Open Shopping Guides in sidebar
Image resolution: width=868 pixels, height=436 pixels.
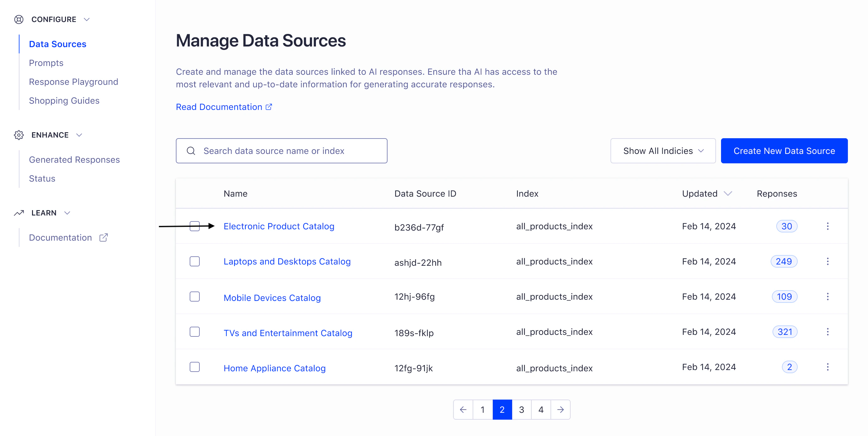64,101
